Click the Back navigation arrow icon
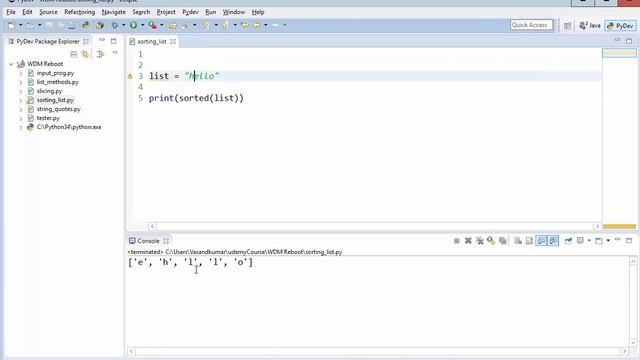This screenshot has height=360, width=640. click(256, 25)
